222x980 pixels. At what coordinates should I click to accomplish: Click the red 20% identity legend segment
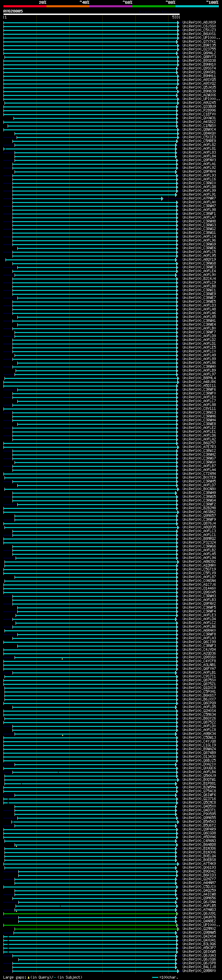(25, 6)
